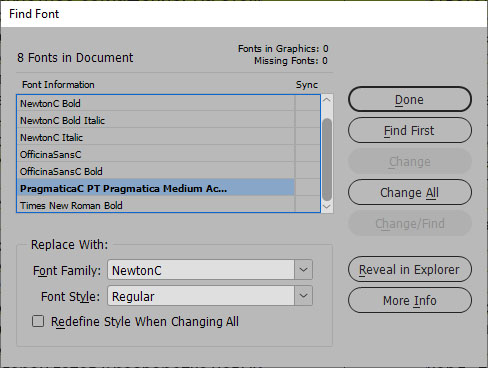488x368 pixels.
Task: Select Times New Roman Bold entry
Action: click(x=156, y=205)
